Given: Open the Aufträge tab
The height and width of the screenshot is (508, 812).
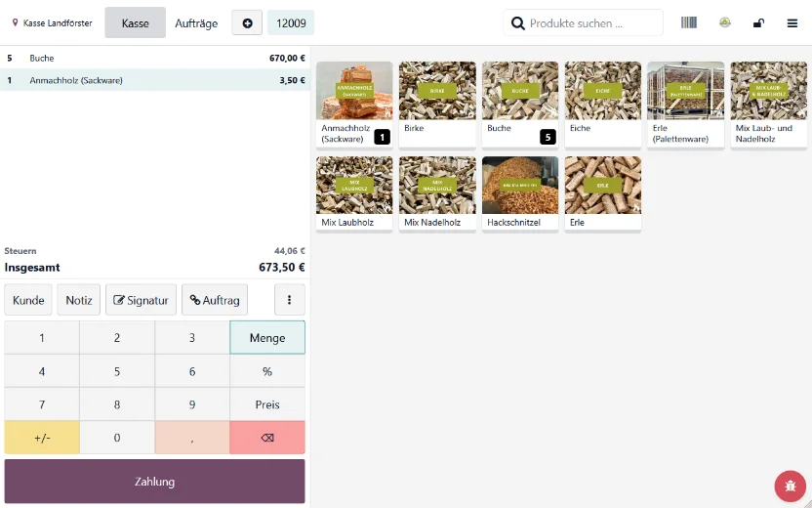Looking at the screenshot, I should pyautogui.click(x=196, y=23).
